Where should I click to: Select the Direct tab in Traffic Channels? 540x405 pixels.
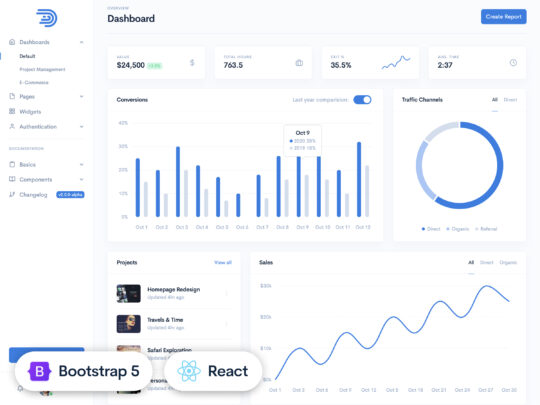[510, 100]
